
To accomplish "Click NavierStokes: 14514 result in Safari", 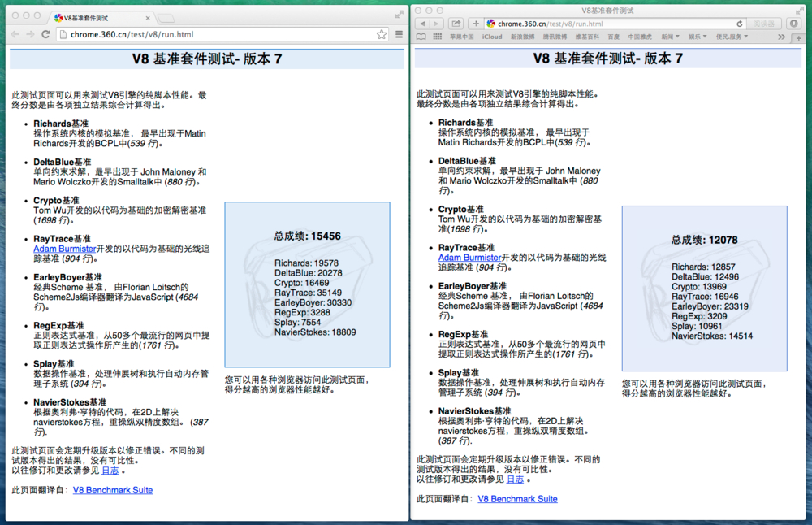I will pos(713,336).
